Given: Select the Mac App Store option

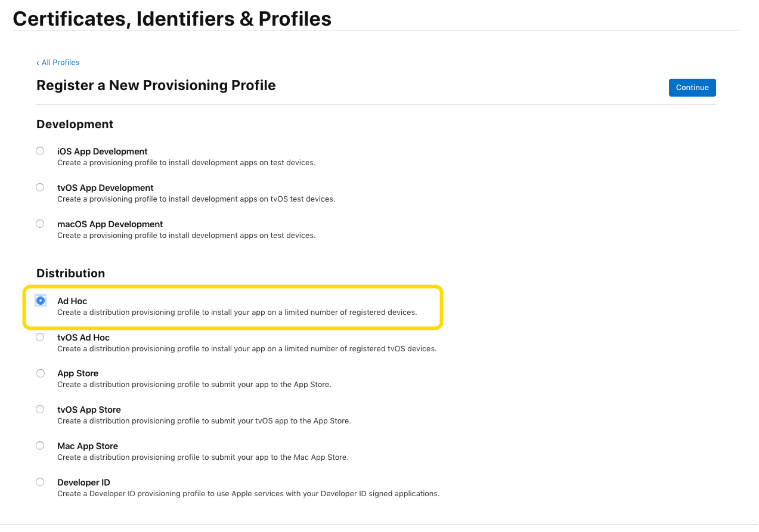Looking at the screenshot, I should pos(39,445).
